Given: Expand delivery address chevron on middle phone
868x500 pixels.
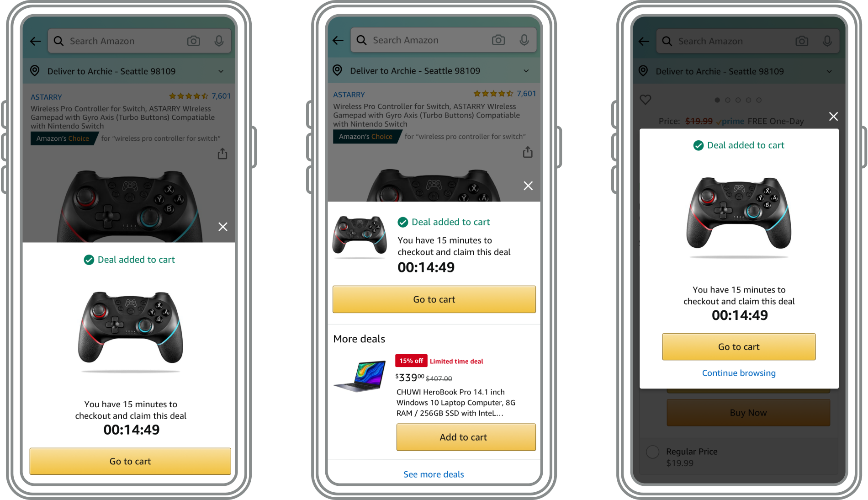Looking at the screenshot, I should (526, 71).
